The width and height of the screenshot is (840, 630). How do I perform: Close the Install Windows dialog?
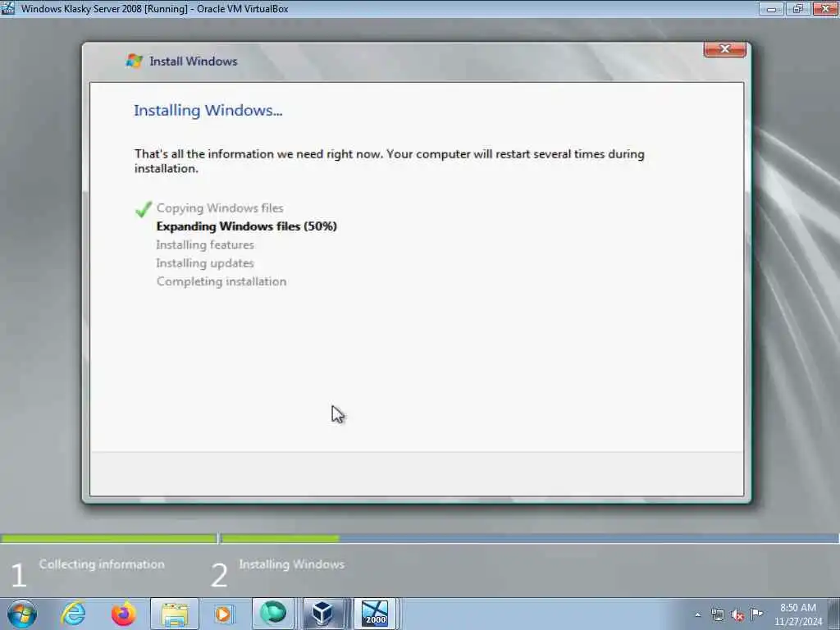(725, 49)
